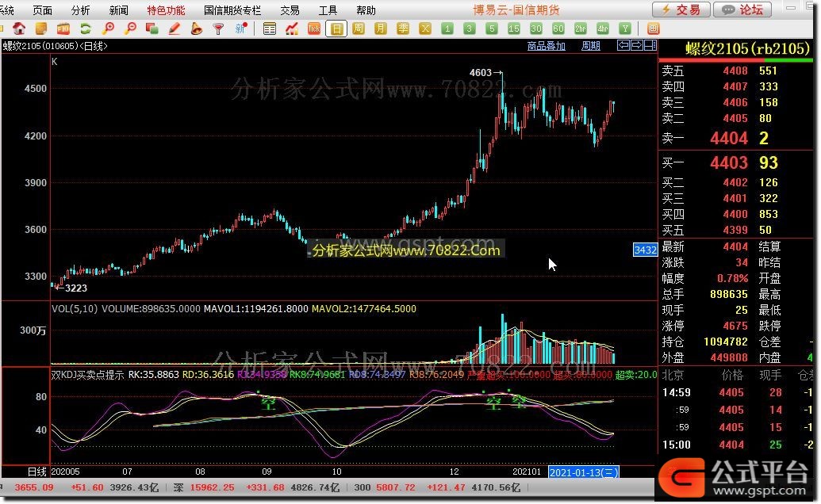Screen dimensions: 821x504
Task: Open the quote list table icon
Action: [270, 29]
